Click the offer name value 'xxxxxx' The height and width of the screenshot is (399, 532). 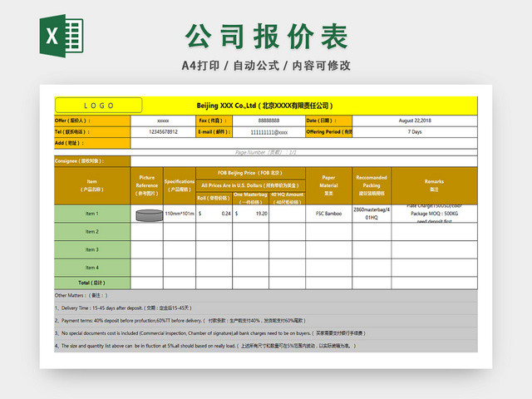[163, 121]
